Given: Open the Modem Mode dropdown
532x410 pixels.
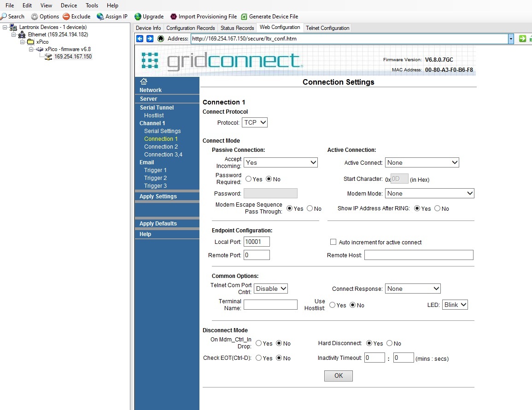Looking at the screenshot, I should pyautogui.click(x=430, y=193).
